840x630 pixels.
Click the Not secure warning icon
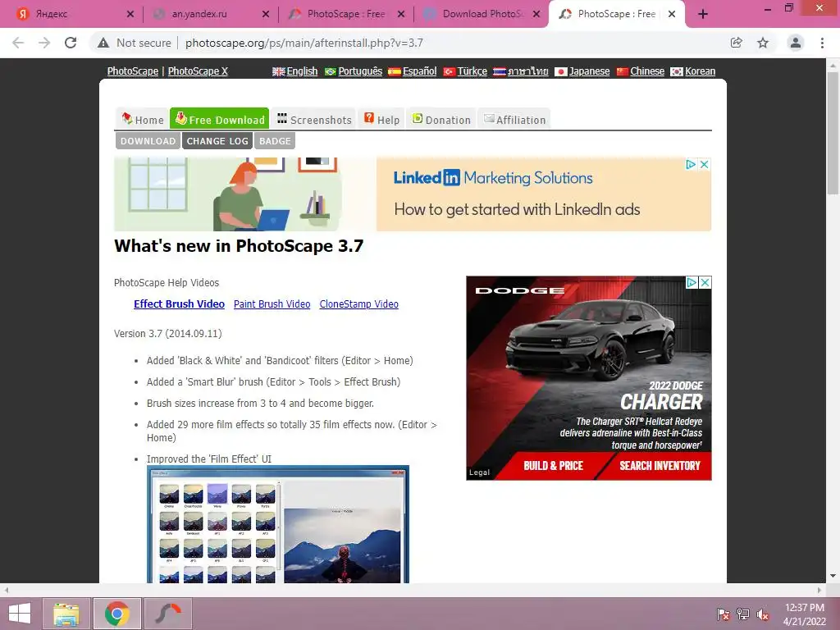point(103,43)
